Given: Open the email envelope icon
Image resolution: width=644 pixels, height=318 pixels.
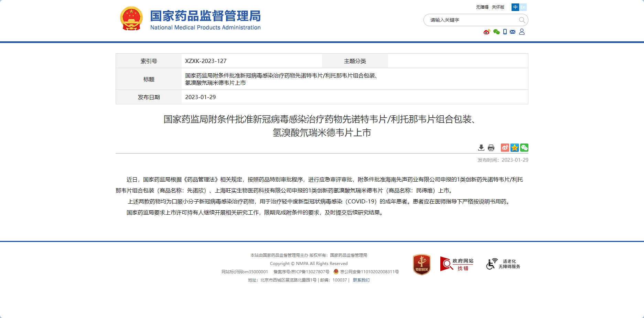Looking at the screenshot, I should tap(513, 32).
